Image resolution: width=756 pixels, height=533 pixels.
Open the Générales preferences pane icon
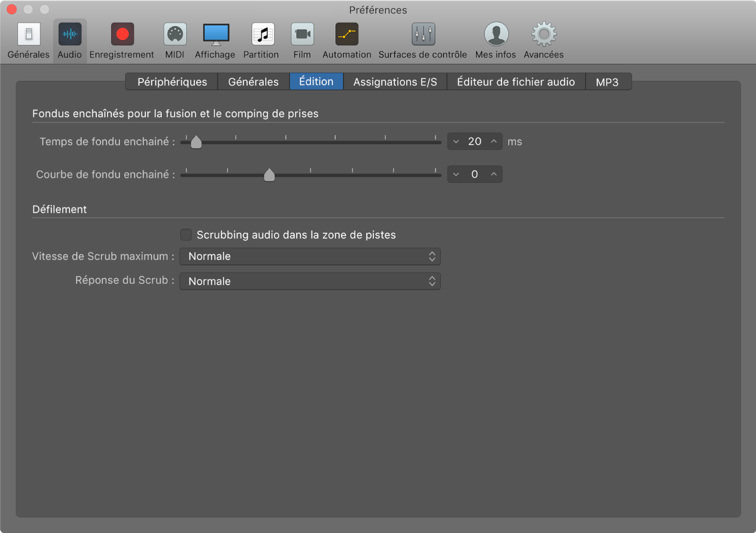click(x=29, y=35)
